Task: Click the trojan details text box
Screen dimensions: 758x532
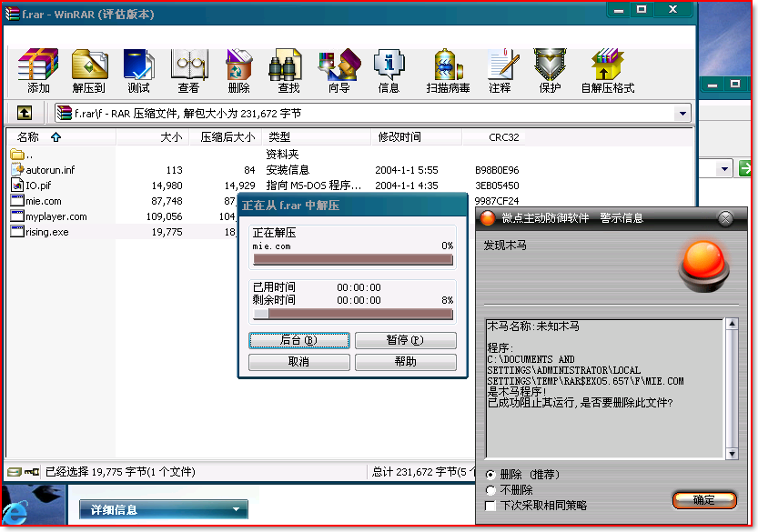Action: tap(604, 388)
